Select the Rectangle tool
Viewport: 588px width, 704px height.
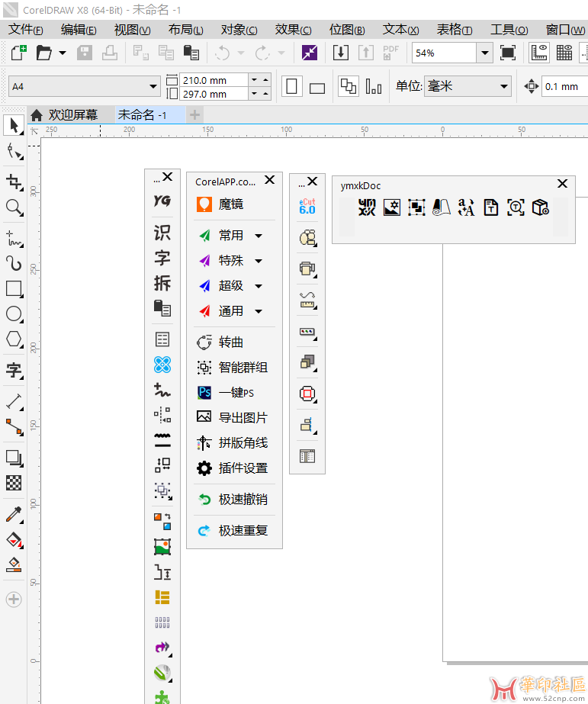[14, 289]
